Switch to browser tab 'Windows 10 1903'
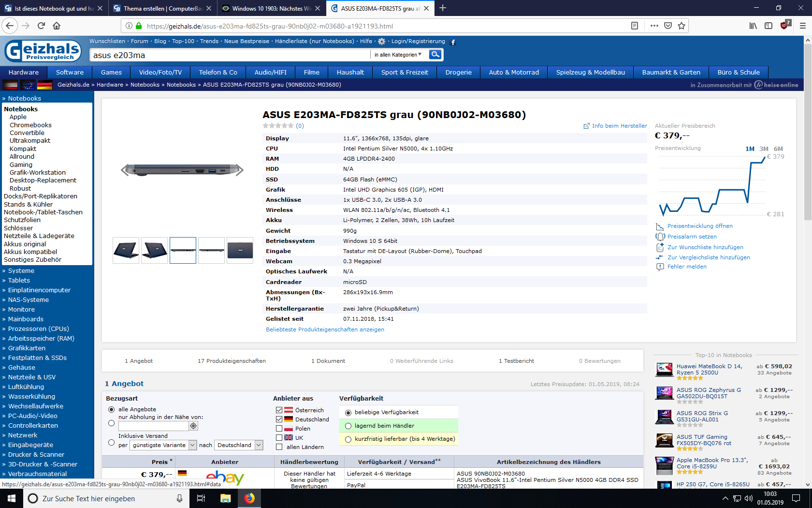 (271, 8)
